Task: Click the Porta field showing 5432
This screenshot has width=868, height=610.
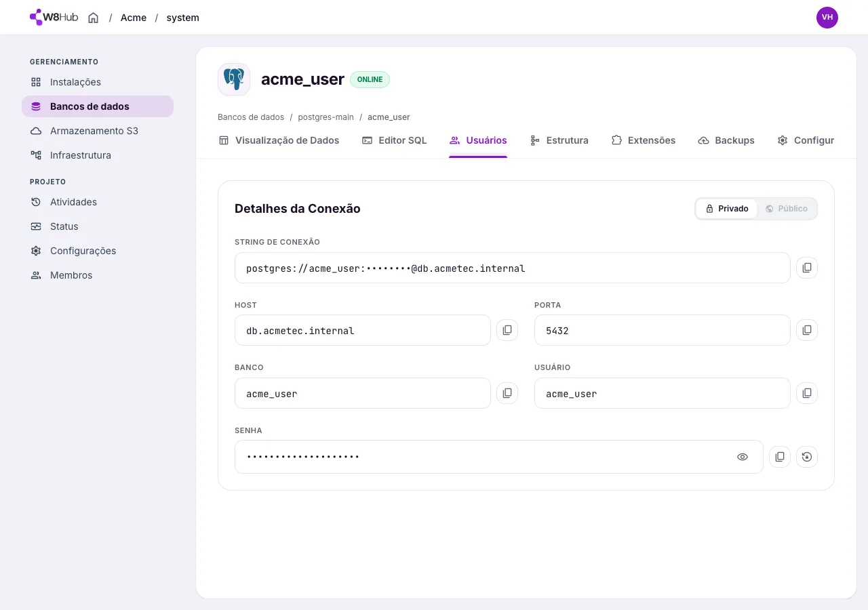Action: pos(663,330)
